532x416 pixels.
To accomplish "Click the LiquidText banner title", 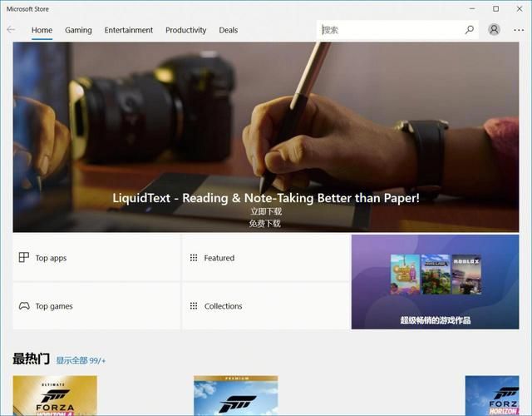I will pyautogui.click(x=266, y=198).
